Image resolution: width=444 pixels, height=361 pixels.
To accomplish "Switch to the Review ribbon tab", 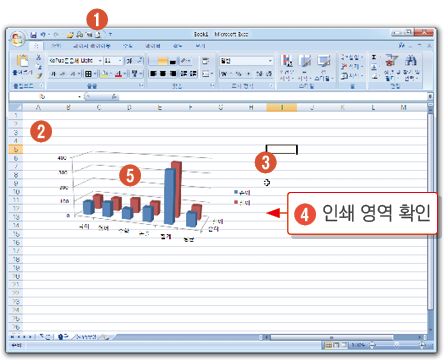I will pyautogui.click(x=178, y=46).
